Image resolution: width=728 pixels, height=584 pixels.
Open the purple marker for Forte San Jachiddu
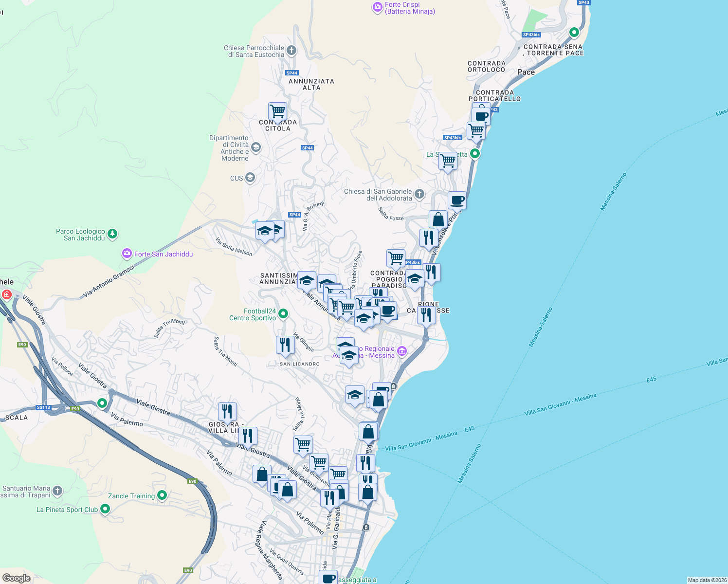click(127, 254)
